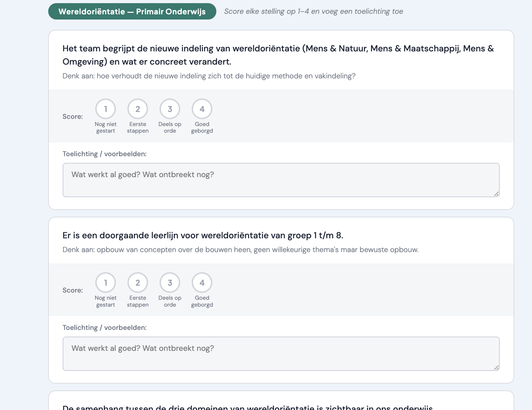Screen dimensions: 532x410
Task: Grab the resize handle of the first toelichting box
Action: tap(496, 194)
